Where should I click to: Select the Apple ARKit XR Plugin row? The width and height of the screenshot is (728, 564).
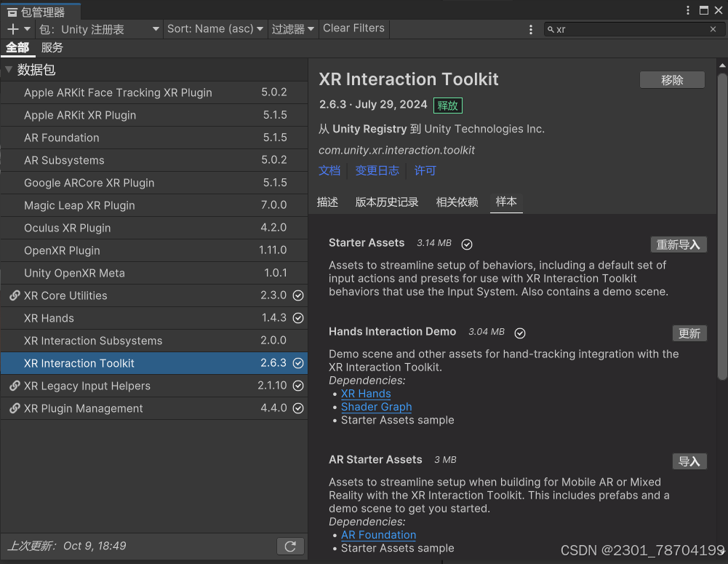[x=154, y=115]
